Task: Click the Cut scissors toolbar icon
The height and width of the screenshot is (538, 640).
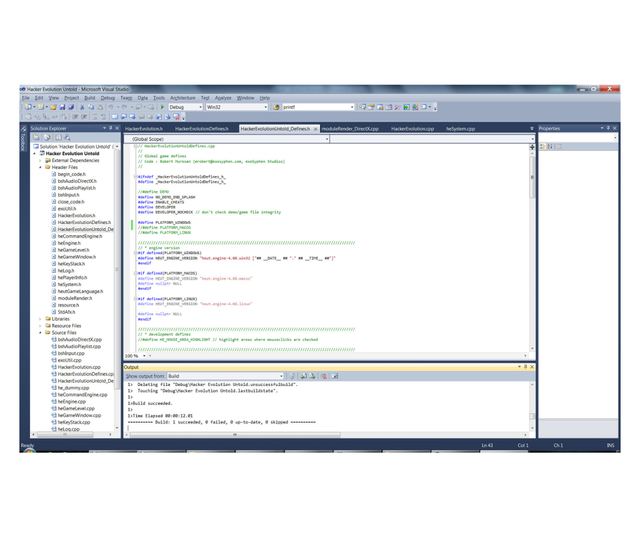Action: tap(82, 107)
